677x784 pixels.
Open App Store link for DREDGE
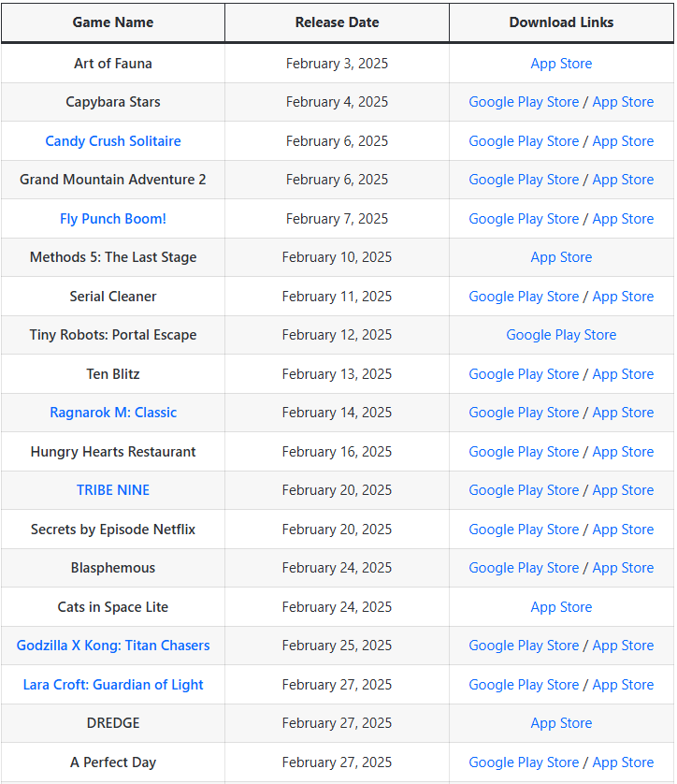(x=561, y=723)
